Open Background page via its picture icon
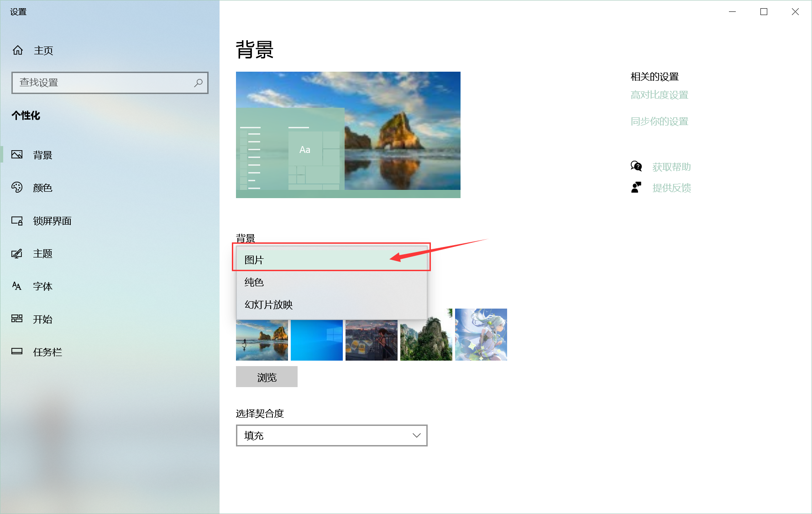The width and height of the screenshot is (812, 514). tap(17, 155)
